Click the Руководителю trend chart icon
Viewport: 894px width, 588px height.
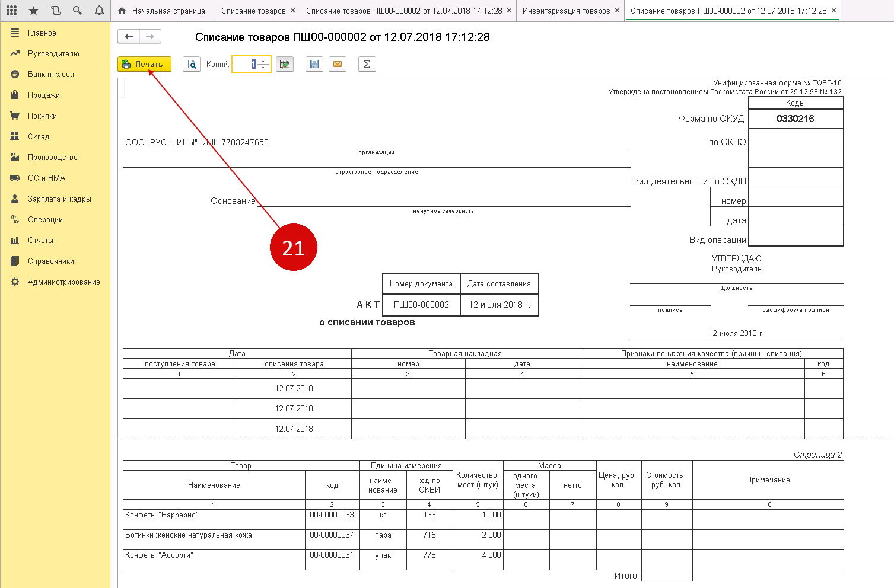point(15,54)
